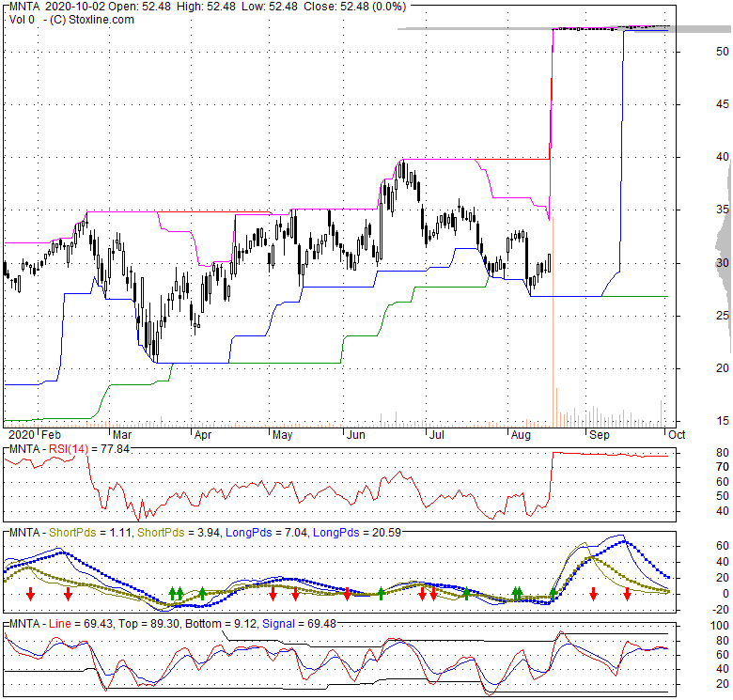Click the 'Line = 69.43' legend entry
The image size is (733, 700).
[x=81, y=624]
